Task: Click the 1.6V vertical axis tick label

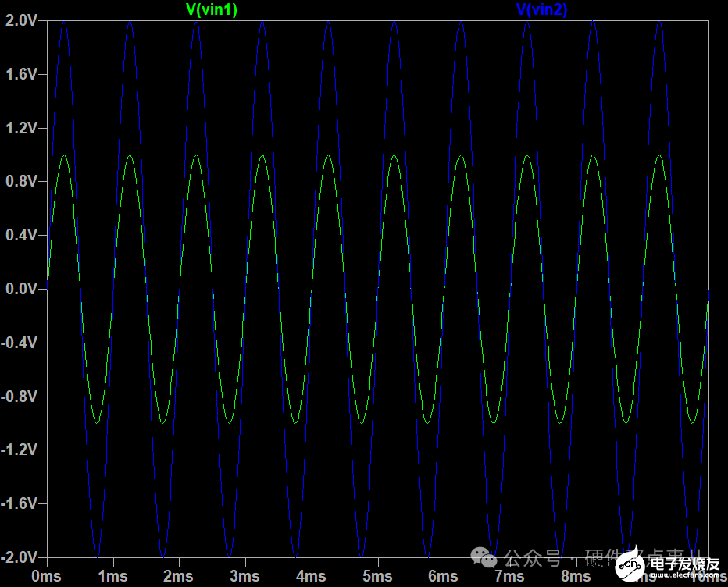Action: tap(21, 74)
